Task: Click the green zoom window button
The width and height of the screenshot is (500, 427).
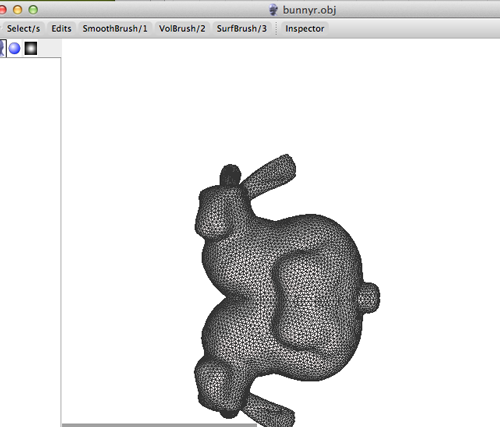Action: point(33,10)
